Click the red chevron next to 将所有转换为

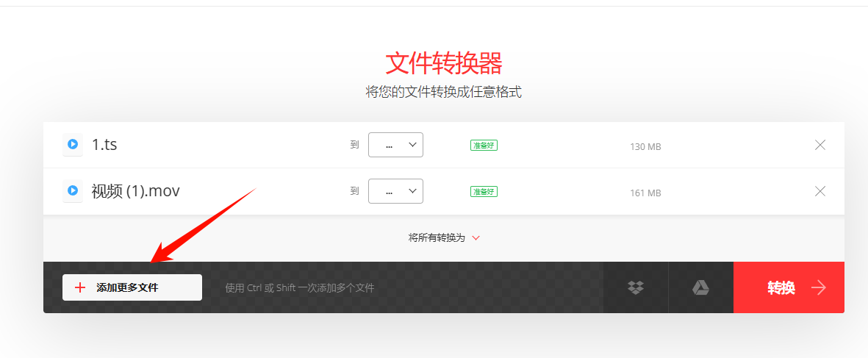(476, 238)
